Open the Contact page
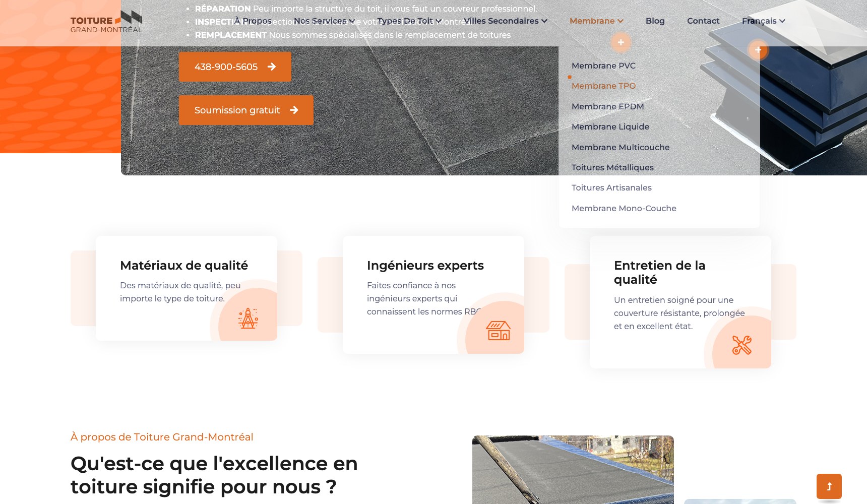The height and width of the screenshot is (504, 867). (703, 21)
